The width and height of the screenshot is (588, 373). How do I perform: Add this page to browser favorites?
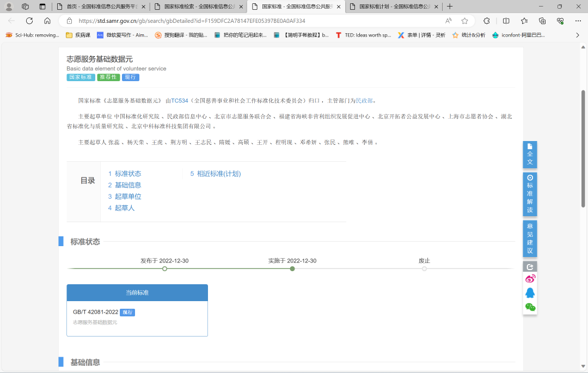[x=464, y=21]
